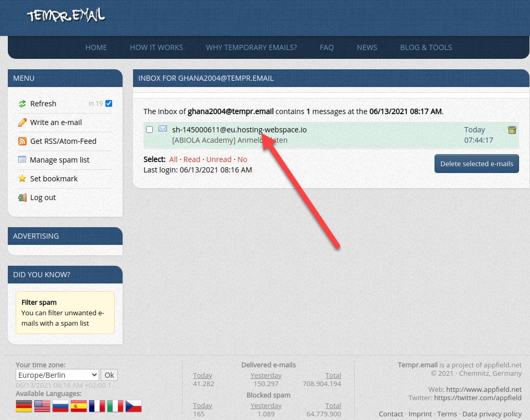
Task: Click the green Refresh arrows icon
Action: pyautogui.click(x=22, y=104)
